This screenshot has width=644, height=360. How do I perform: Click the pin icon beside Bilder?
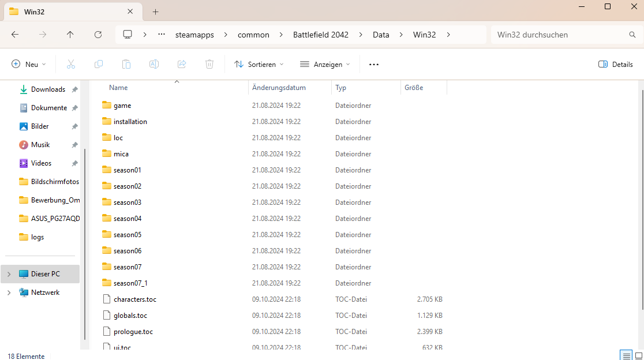coord(75,126)
